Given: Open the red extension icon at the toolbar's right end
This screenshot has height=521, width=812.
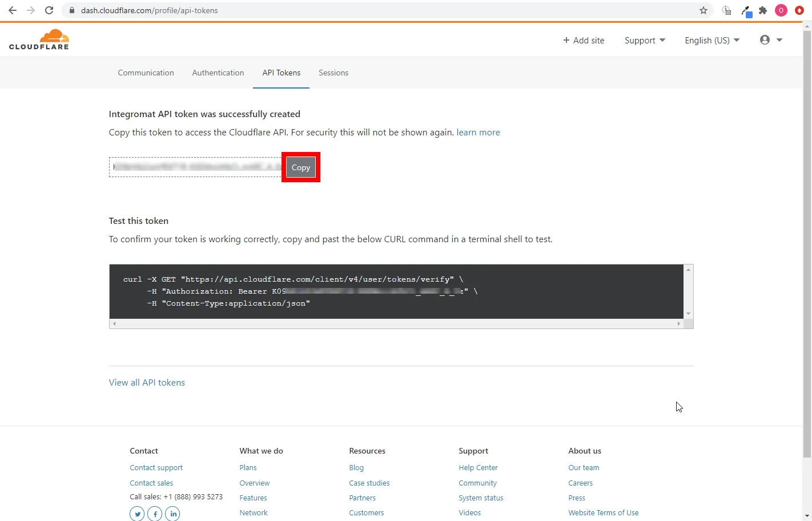Looking at the screenshot, I should tap(799, 10).
